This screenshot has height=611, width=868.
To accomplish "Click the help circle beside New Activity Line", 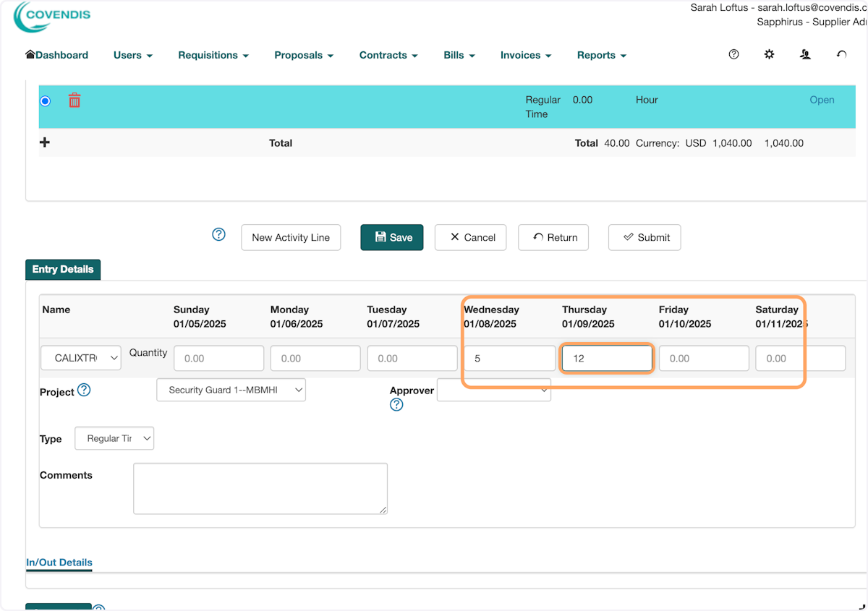I will pos(218,234).
